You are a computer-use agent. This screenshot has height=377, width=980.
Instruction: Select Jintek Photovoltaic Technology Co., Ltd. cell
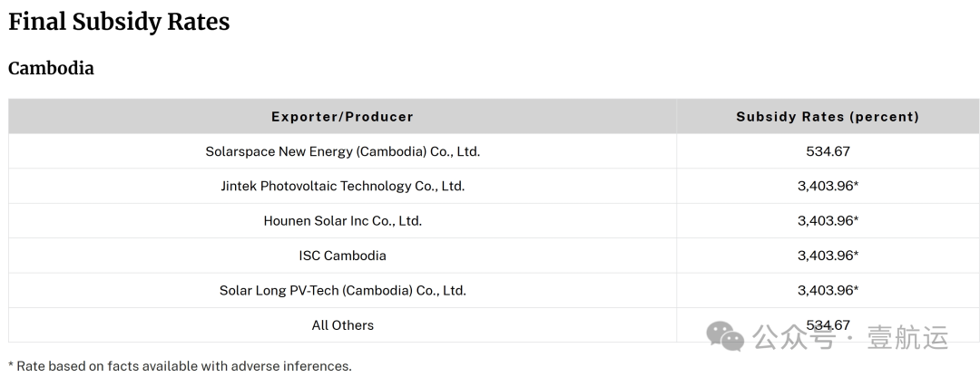click(342, 186)
